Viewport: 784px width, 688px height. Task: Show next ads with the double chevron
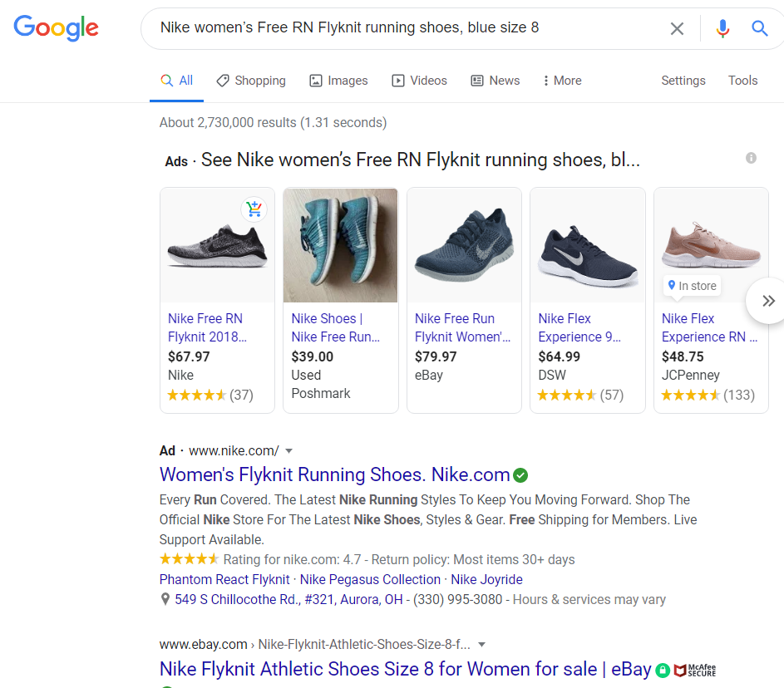click(768, 301)
